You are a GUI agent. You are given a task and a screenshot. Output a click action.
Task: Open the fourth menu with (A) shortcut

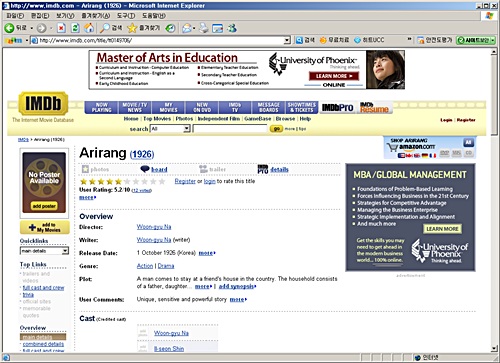pos(96,16)
